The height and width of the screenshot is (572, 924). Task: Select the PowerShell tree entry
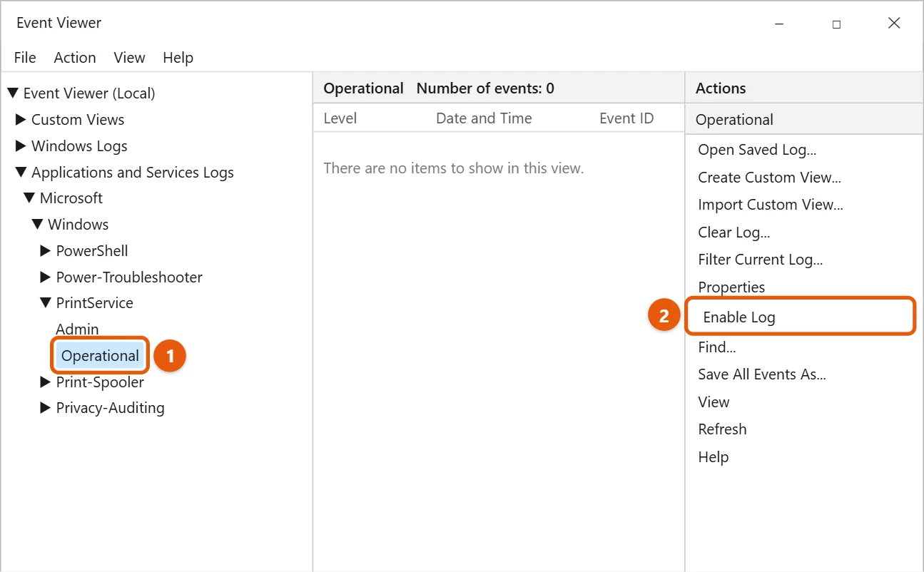point(92,251)
